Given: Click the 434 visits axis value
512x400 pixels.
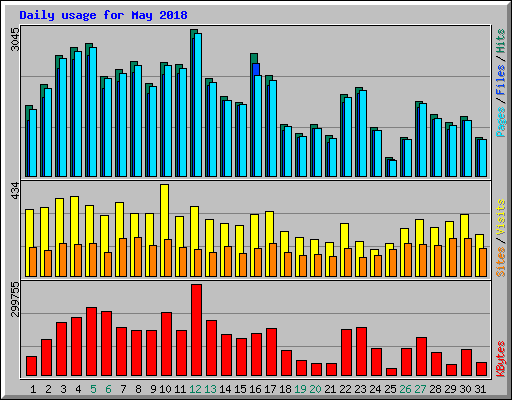Looking at the screenshot, I should coord(15,191).
